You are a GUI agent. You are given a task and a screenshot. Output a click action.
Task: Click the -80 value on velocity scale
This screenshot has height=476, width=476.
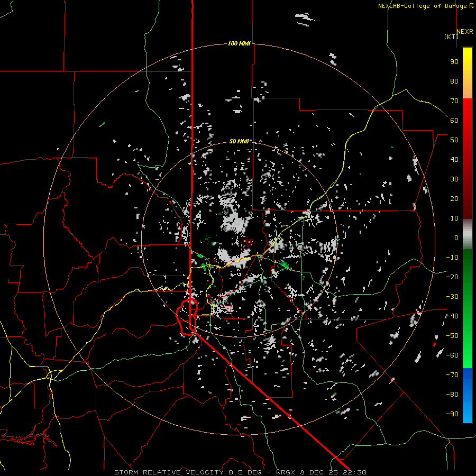tap(452, 395)
